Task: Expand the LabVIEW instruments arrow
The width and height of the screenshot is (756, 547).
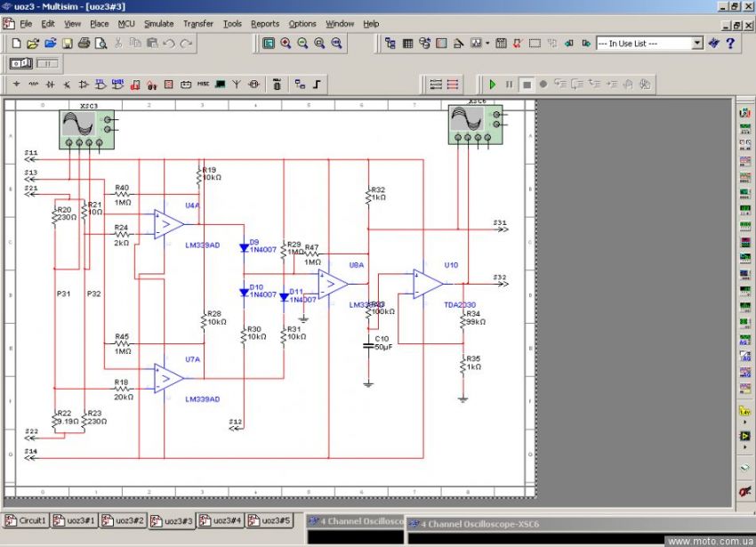Action: tap(745, 447)
